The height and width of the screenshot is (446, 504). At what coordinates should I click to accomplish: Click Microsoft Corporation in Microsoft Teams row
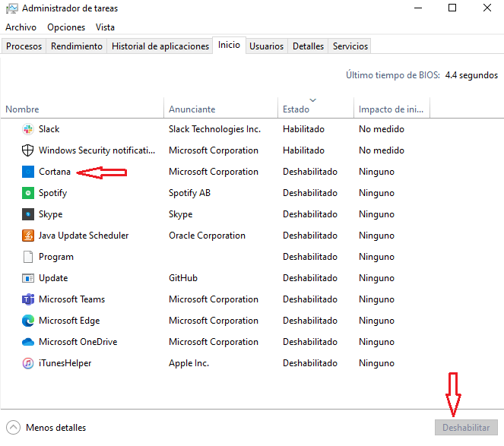click(214, 299)
